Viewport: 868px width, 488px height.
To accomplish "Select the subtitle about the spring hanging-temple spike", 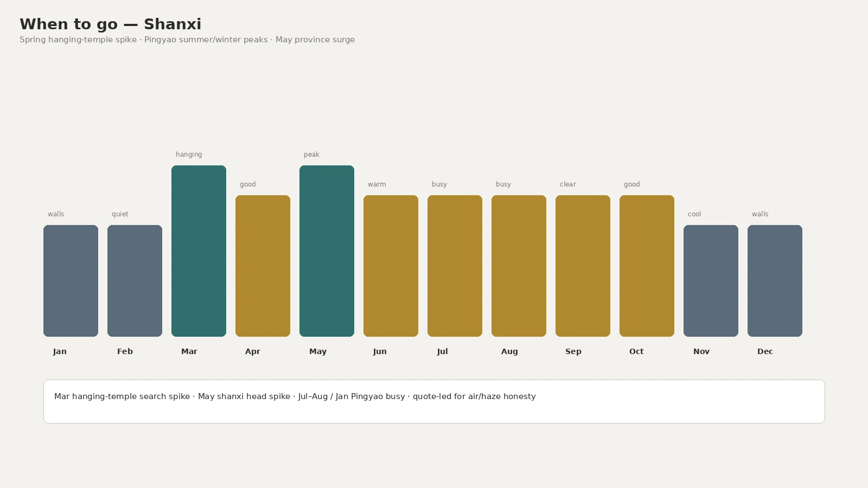I will coord(187,40).
